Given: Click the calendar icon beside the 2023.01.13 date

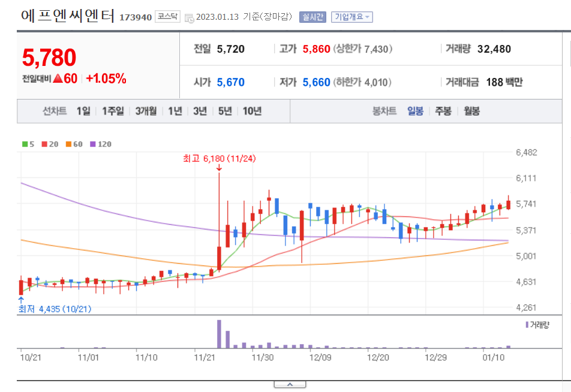Looking at the screenshot, I should (190, 18).
